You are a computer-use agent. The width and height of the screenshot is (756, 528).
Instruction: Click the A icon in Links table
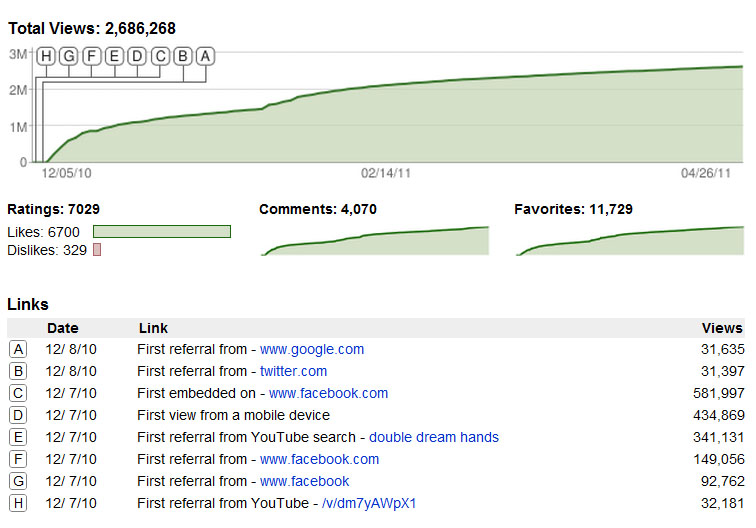[18, 349]
